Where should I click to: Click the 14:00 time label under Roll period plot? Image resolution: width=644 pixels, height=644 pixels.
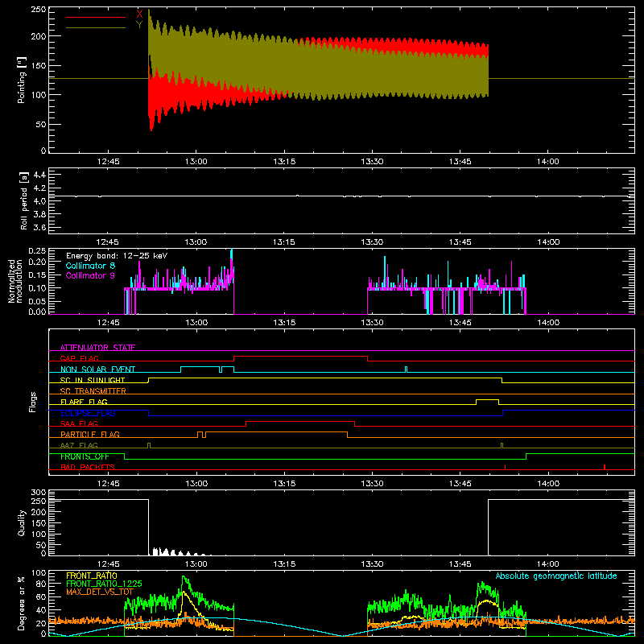tap(548, 242)
